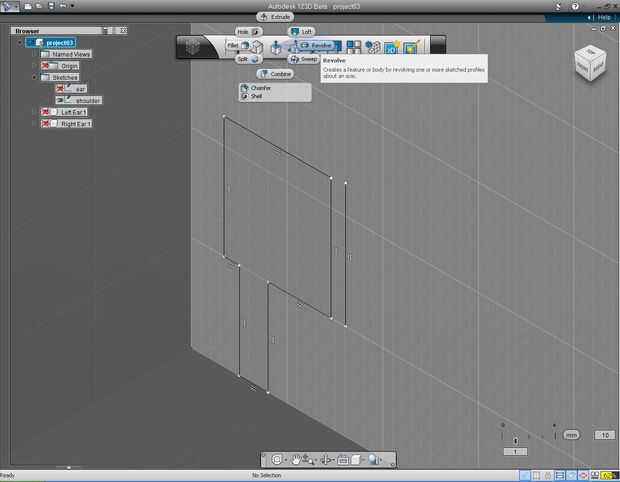This screenshot has height=482, width=620.
Task: Select the Origin folder label
Action: point(70,66)
